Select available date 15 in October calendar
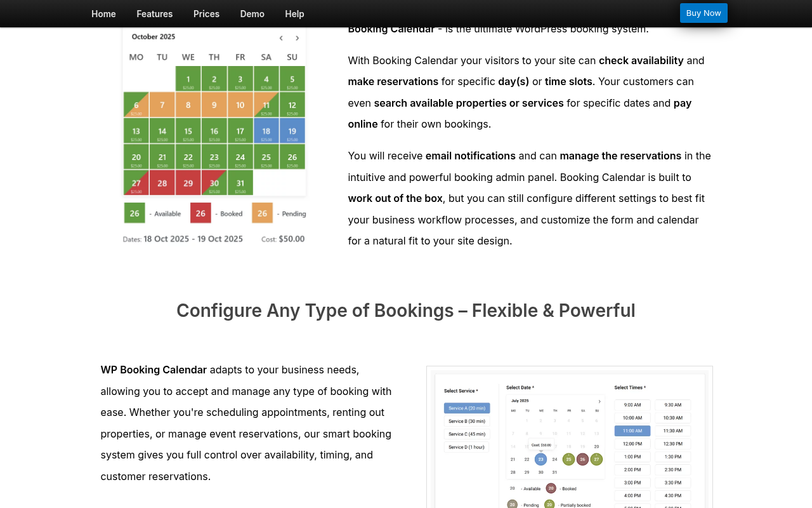 click(188, 131)
